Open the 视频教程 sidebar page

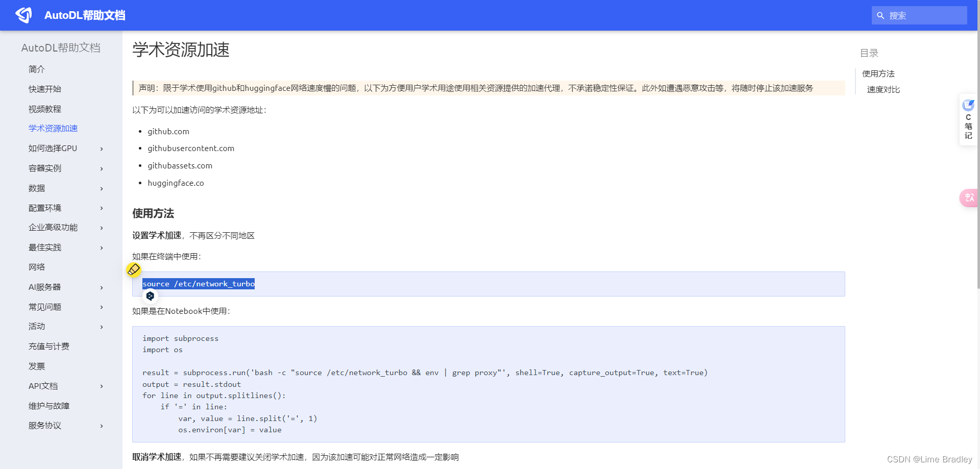45,109
